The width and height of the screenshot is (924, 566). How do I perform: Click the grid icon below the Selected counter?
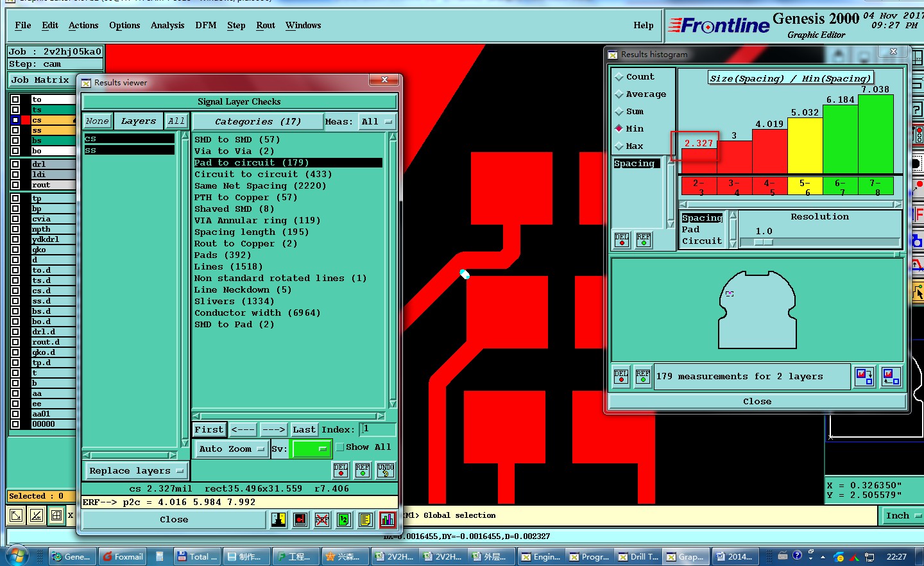56,515
